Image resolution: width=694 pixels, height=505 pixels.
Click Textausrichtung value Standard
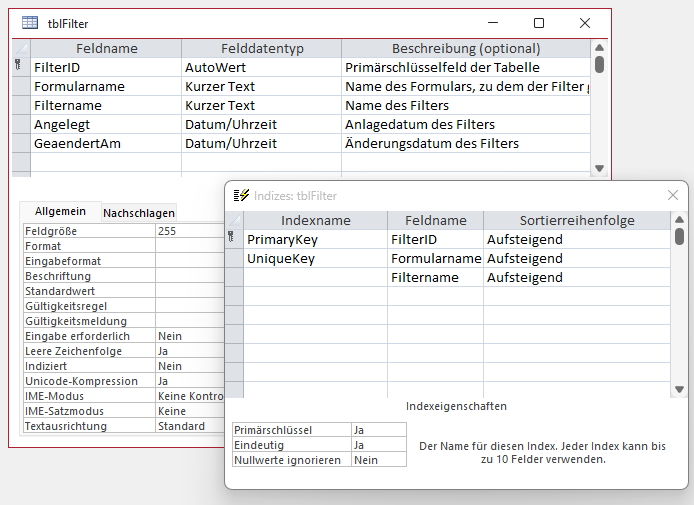(190, 426)
